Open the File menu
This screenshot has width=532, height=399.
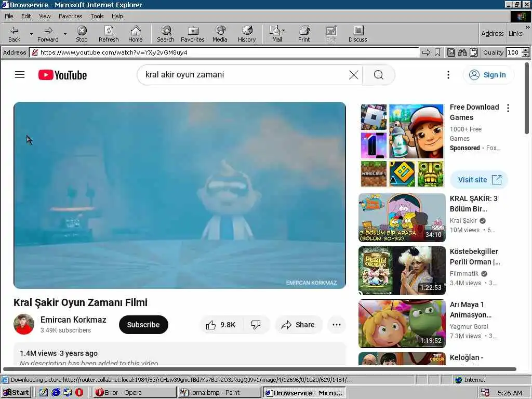[9, 16]
